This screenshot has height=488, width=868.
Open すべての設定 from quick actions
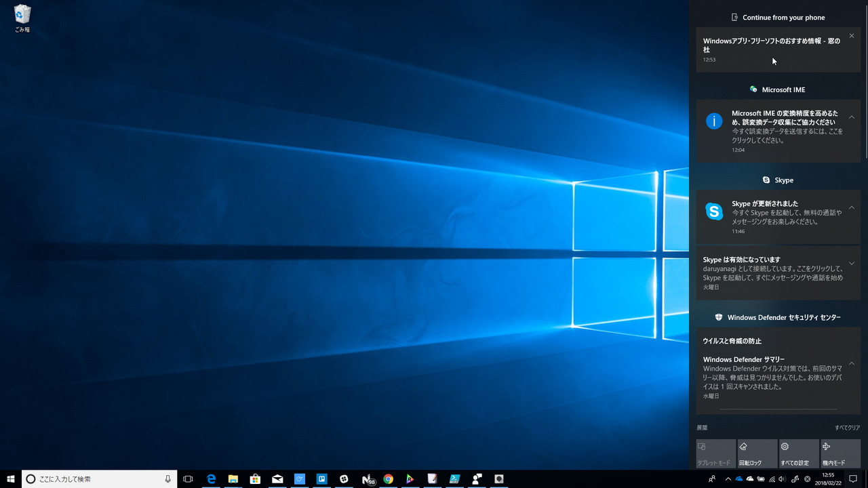pos(798,453)
